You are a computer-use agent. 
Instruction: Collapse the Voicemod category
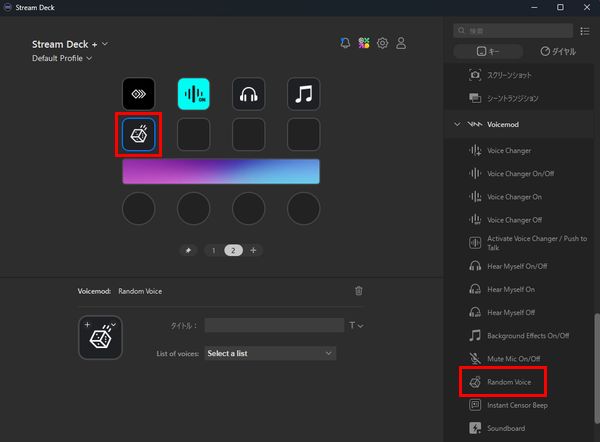coord(457,124)
